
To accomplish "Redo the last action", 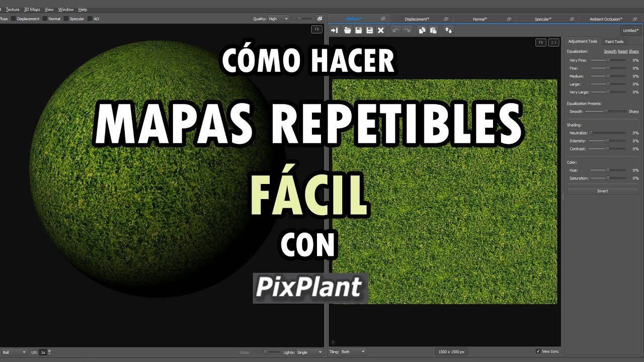I will (x=407, y=31).
